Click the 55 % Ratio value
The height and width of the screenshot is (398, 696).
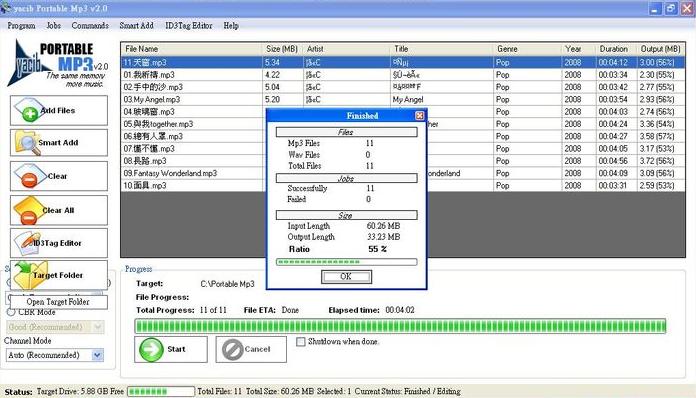click(x=377, y=249)
